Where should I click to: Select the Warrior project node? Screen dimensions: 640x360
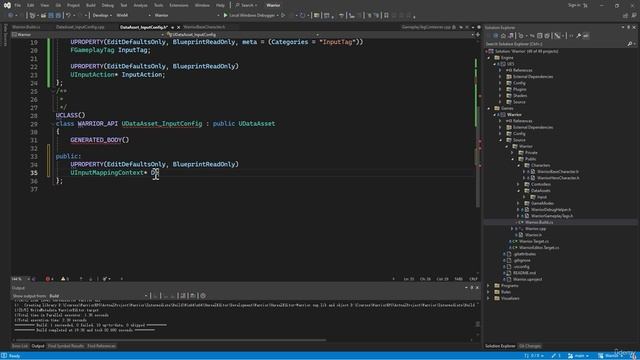point(514,115)
